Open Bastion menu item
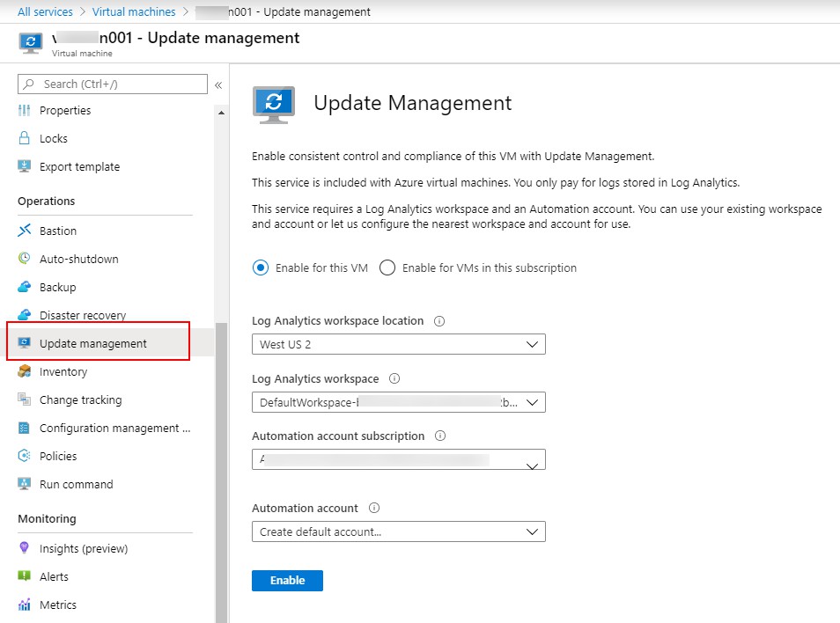 tap(58, 231)
